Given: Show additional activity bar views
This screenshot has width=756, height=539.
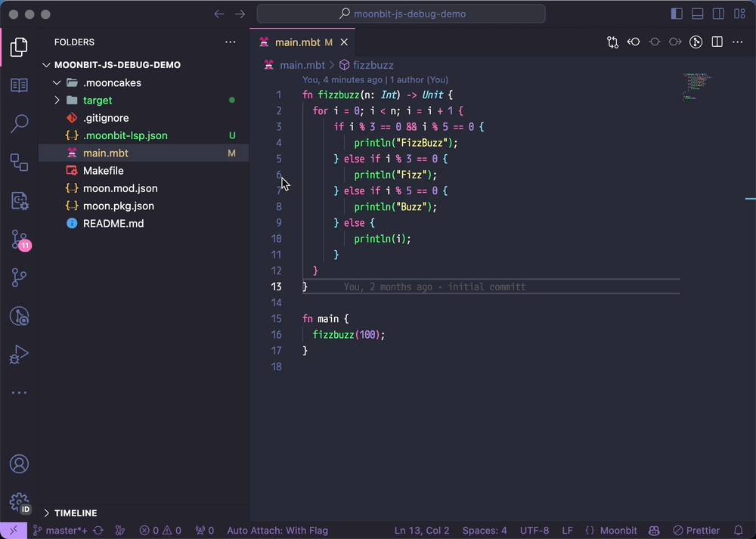Looking at the screenshot, I should (19, 393).
